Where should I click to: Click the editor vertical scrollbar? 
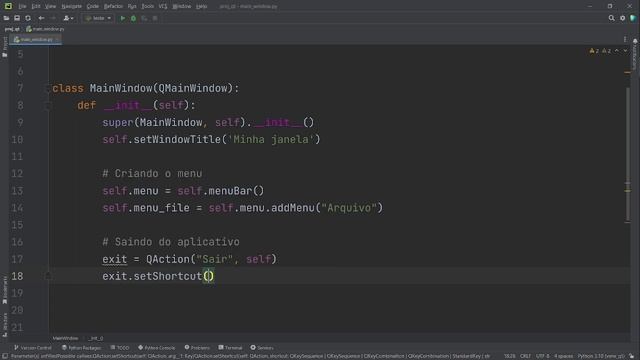pos(627,155)
